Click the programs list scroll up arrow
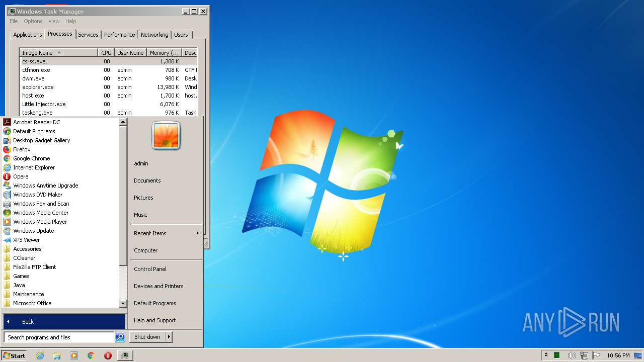644x362 pixels. point(123,122)
